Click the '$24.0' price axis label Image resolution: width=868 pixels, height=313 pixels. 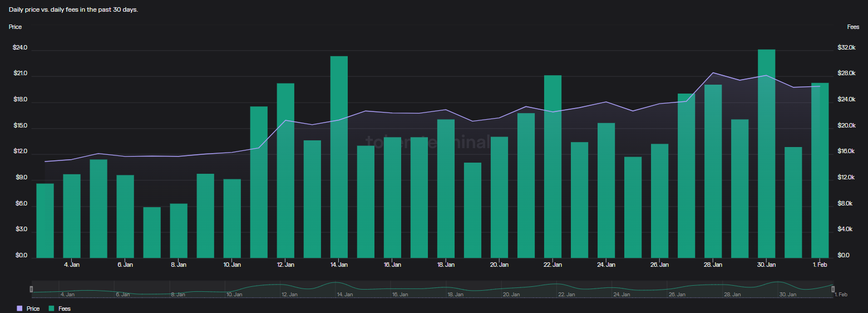coord(20,48)
